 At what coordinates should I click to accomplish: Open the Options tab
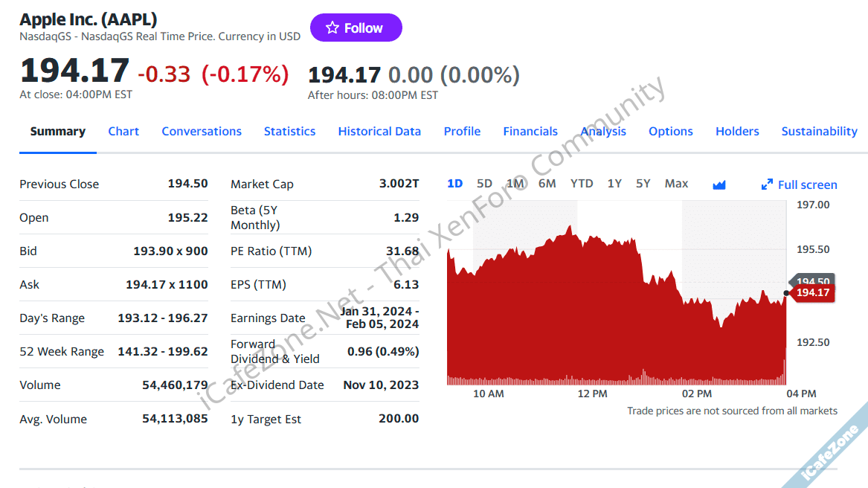click(670, 131)
